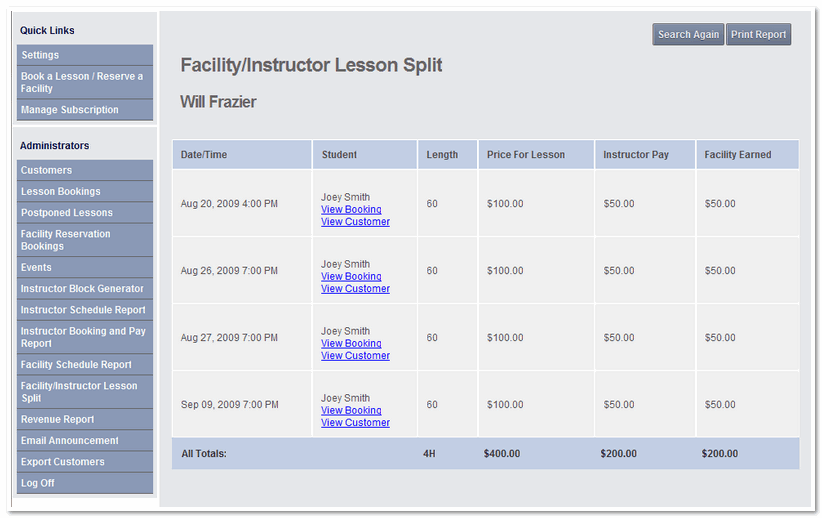The height and width of the screenshot is (518, 822).
Task: Click the Search Again button
Action: pos(688,35)
